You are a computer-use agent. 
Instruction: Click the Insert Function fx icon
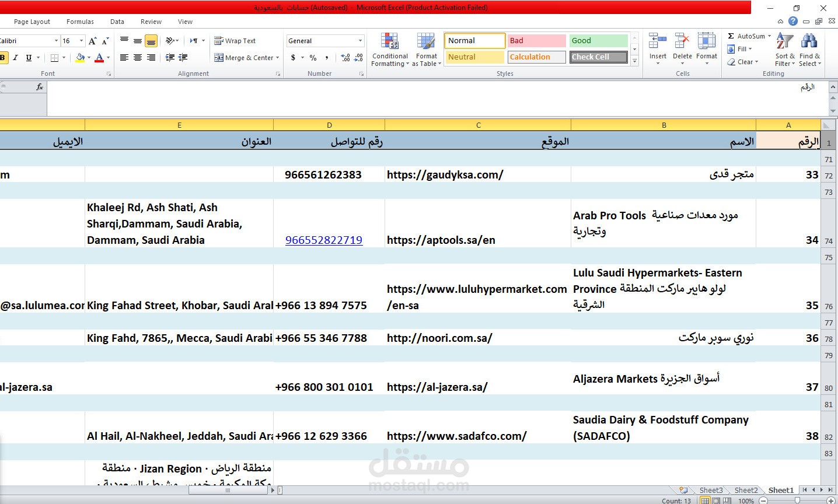(40, 87)
